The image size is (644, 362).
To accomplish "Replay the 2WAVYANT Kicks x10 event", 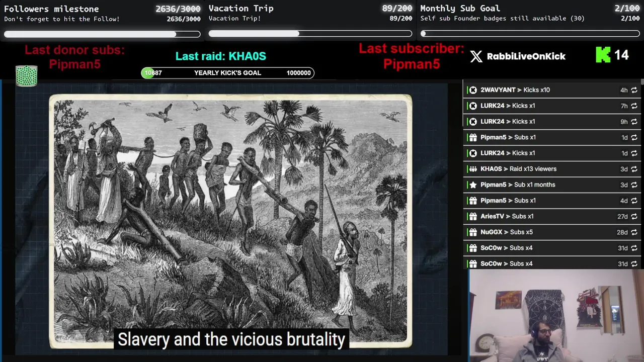I will (634, 90).
